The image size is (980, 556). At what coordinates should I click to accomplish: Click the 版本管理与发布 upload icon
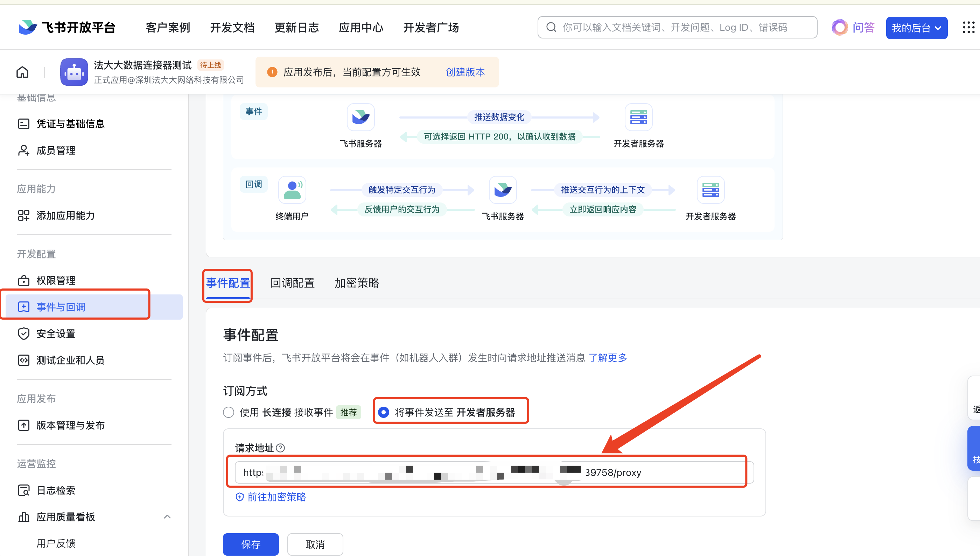coord(24,426)
